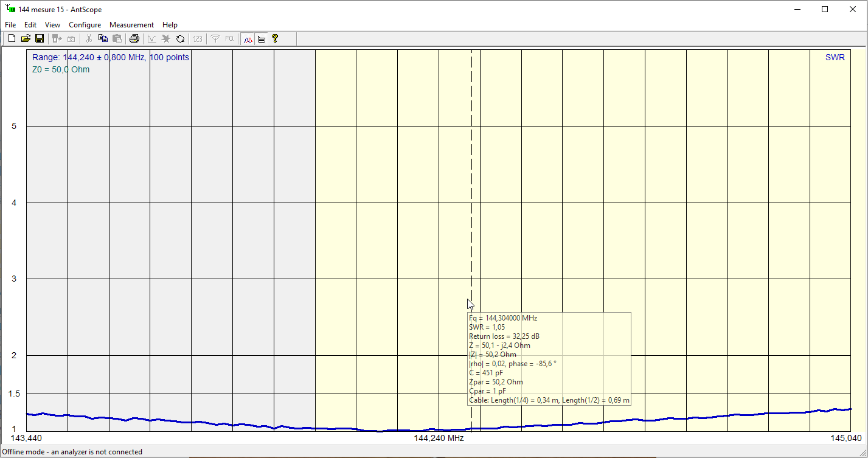This screenshot has height=458, width=868.
Task: Save the current measurement
Action: 40,39
